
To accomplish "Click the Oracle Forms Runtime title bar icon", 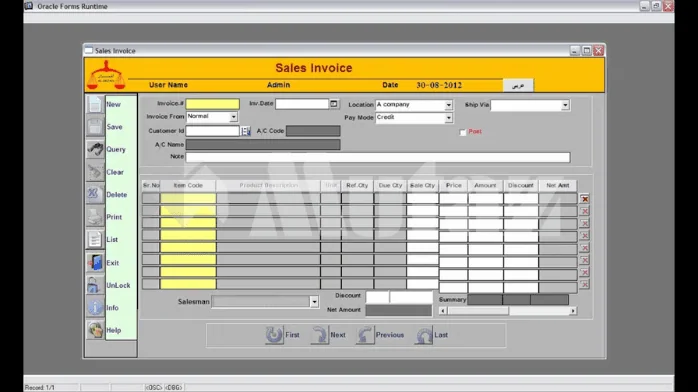I will pos(29,6).
